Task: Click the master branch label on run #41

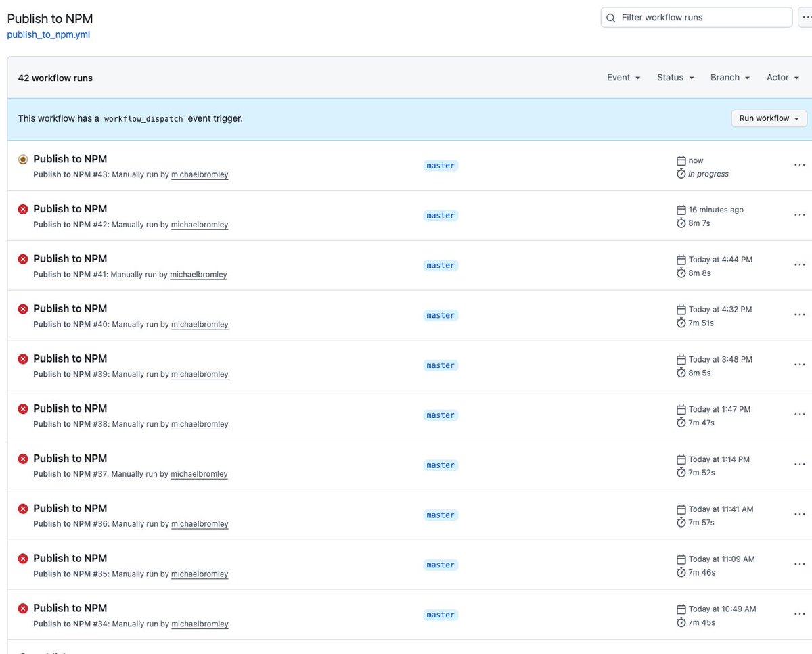Action: coord(441,266)
